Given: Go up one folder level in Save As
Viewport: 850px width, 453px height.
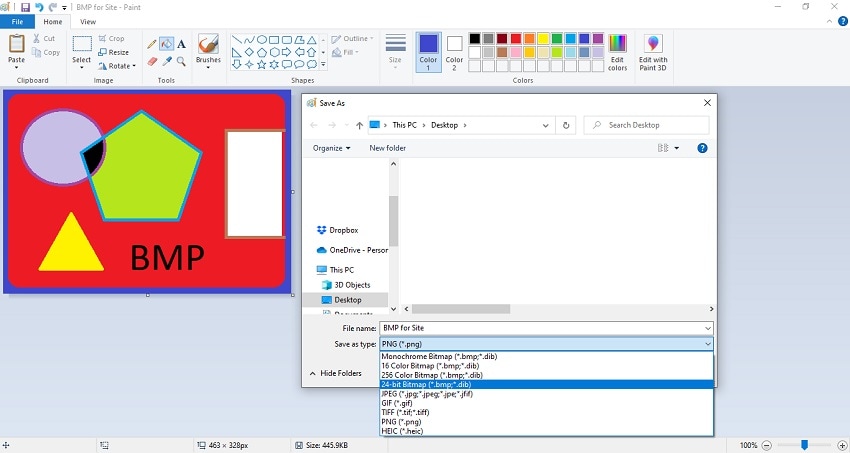Looking at the screenshot, I should [359, 125].
